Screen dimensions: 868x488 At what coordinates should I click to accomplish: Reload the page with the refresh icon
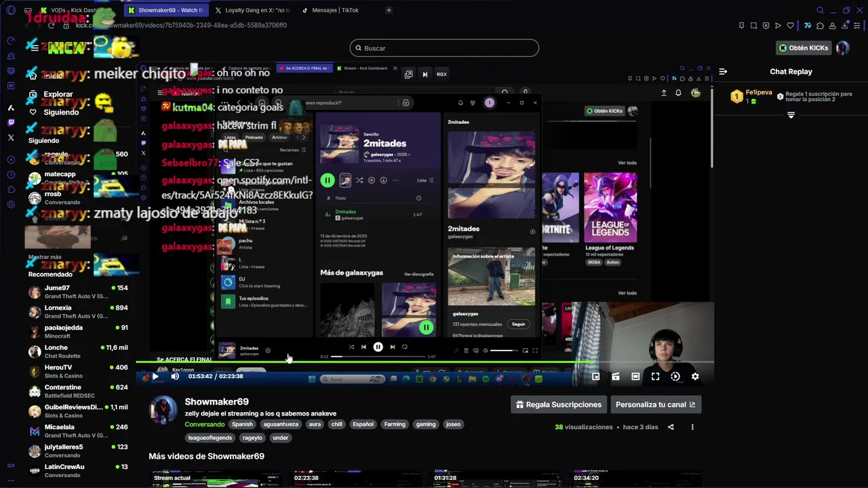click(51, 25)
